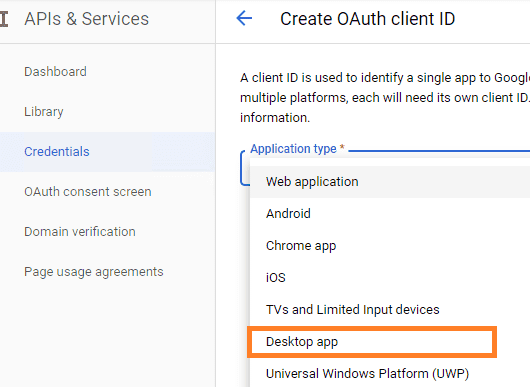The width and height of the screenshot is (530, 387).
Task: Open Library in the sidebar
Action: point(44,112)
